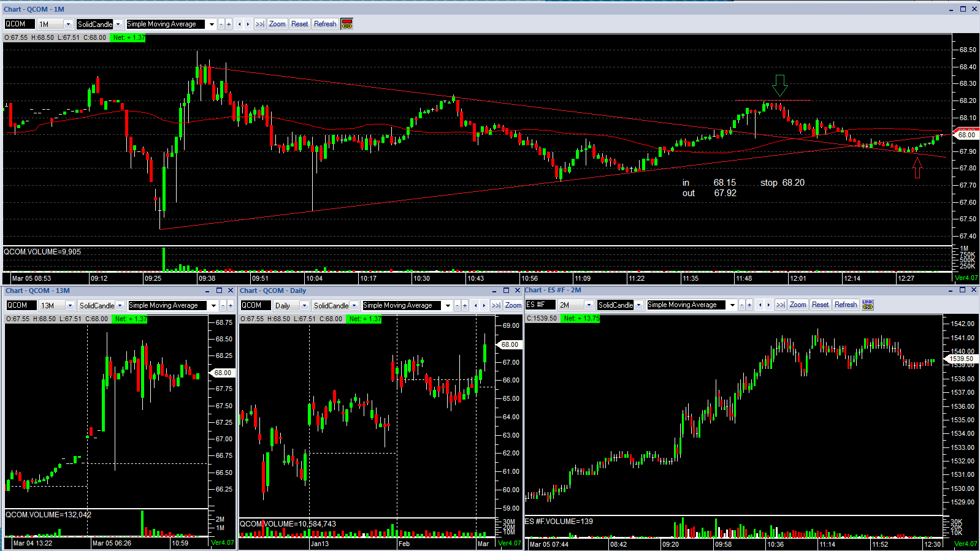
Task: Click the 68.00 price marker on 1M chart
Action: coord(966,135)
